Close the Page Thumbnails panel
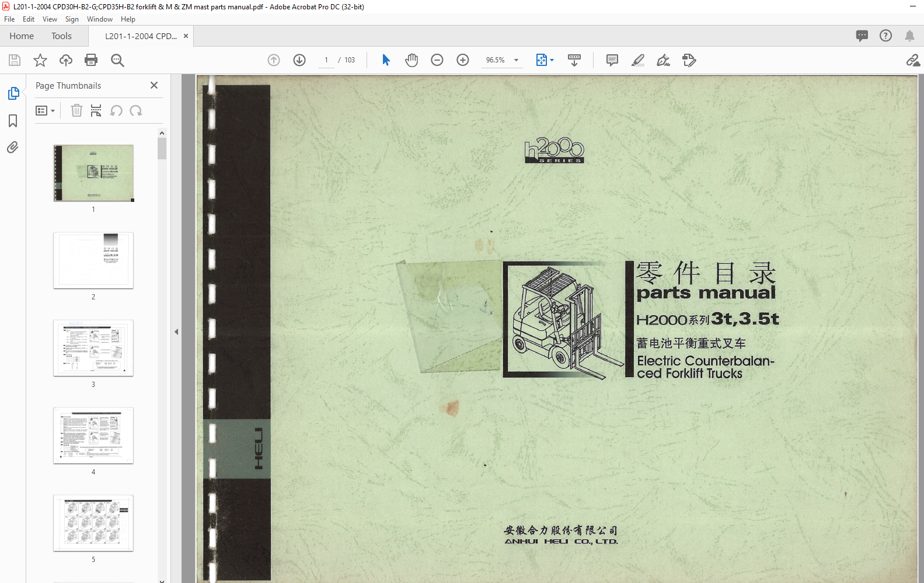924x583 pixels. point(154,85)
